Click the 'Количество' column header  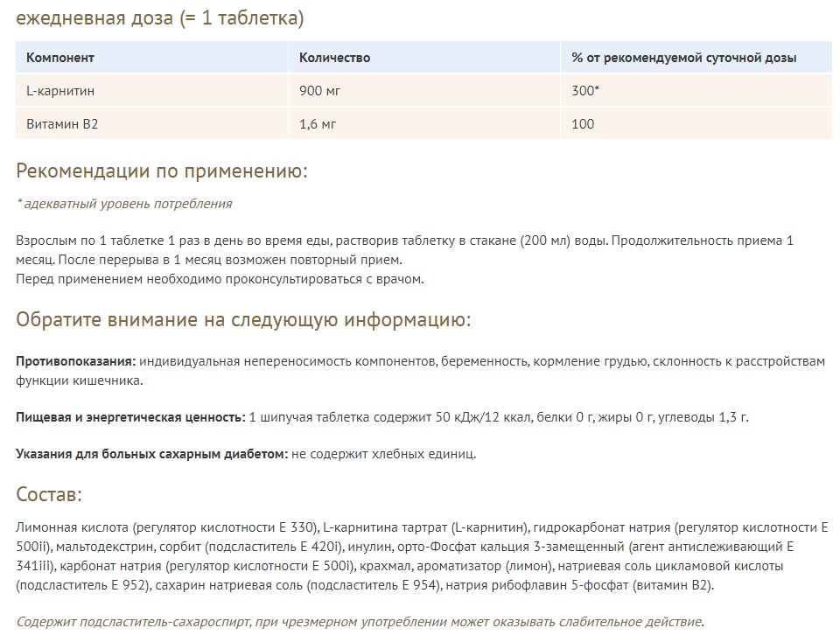tap(334, 58)
